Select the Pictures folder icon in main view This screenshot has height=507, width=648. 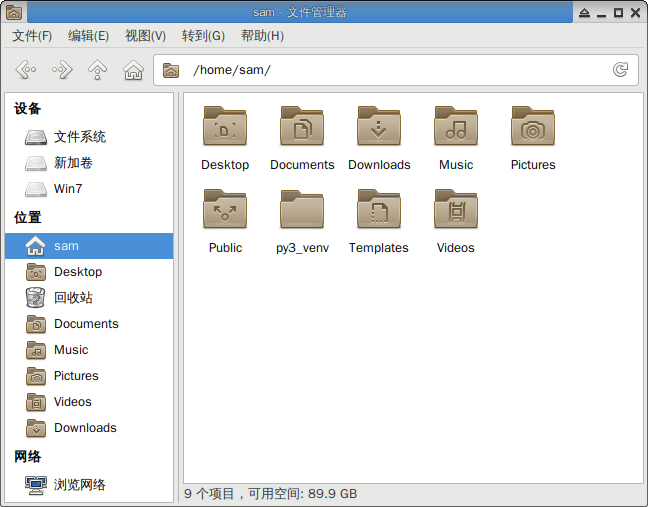[533, 127]
